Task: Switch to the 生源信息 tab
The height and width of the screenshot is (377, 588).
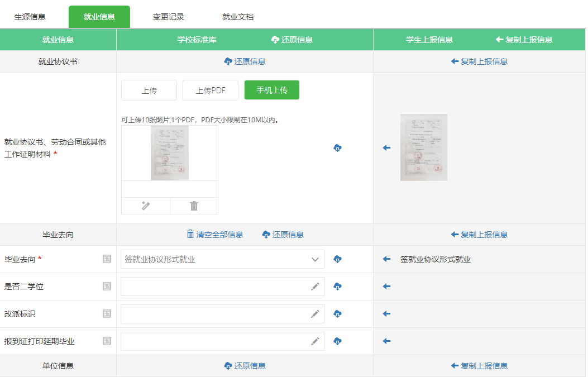Action: click(30, 17)
